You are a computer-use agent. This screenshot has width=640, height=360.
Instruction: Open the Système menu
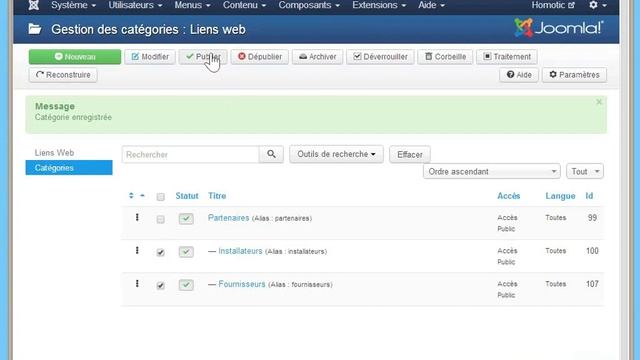[x=73, y=5]
